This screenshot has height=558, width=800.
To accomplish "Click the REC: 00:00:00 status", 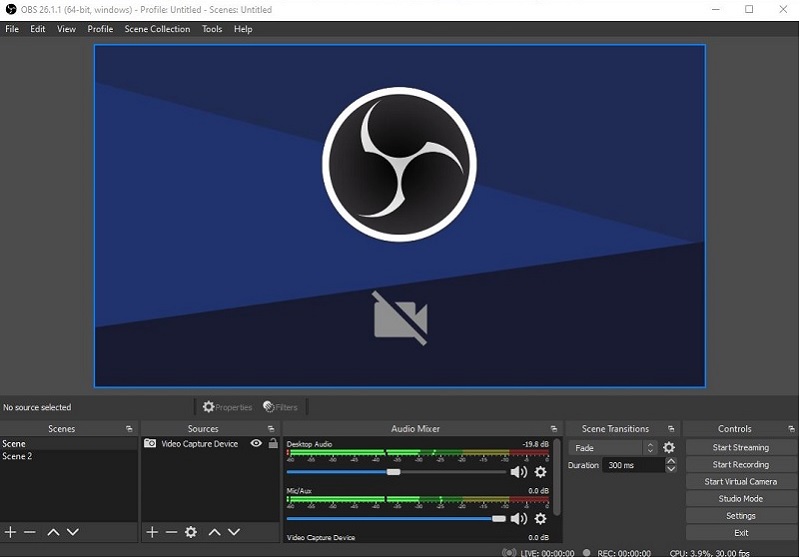I will [624, 553].
